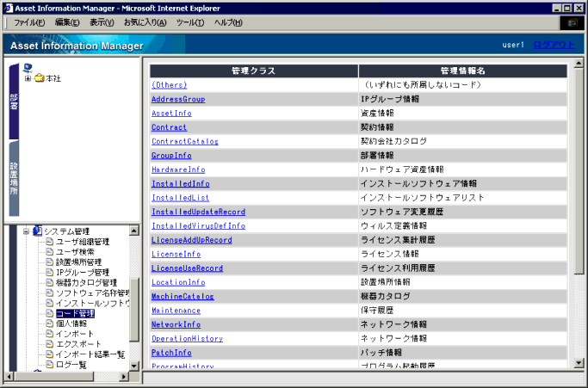
Task: Open the ファイル(F) menu
Action: pyautogui.click(x=29, y=23)
